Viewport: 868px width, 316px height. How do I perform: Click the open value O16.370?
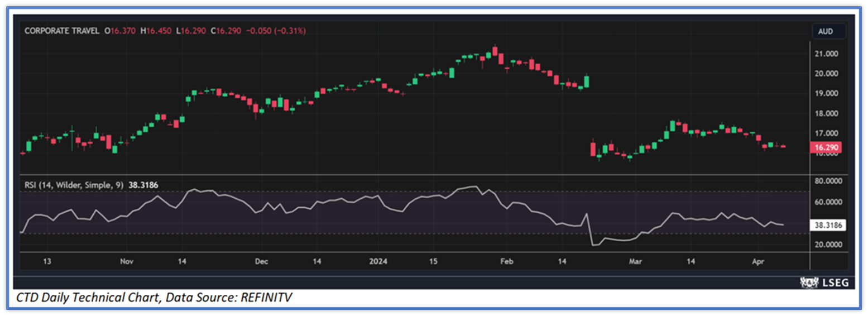pyautogui.click(x=121, y=31)
